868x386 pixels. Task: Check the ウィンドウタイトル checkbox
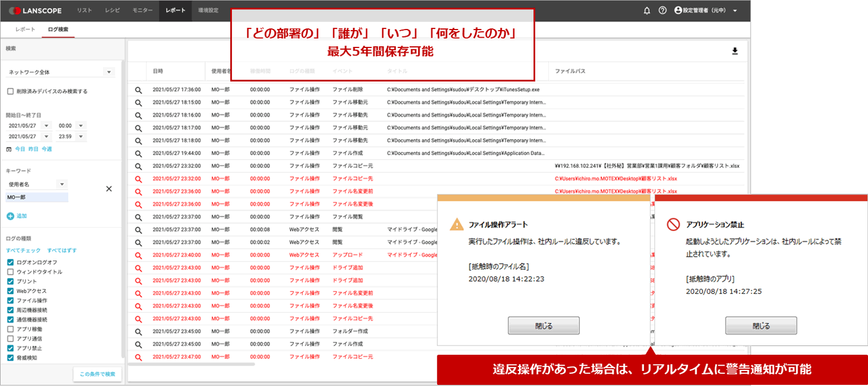10,272
